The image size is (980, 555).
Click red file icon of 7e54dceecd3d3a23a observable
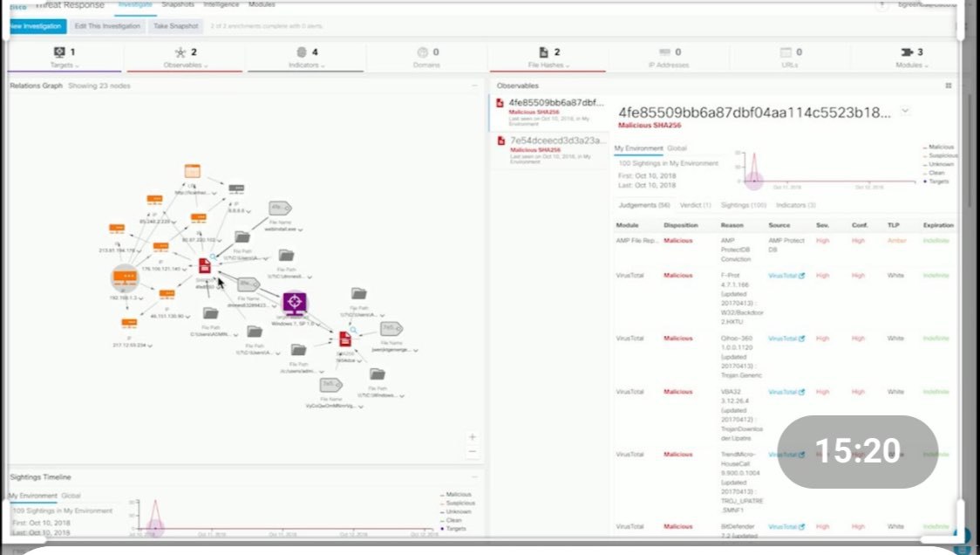pos(500,140)
